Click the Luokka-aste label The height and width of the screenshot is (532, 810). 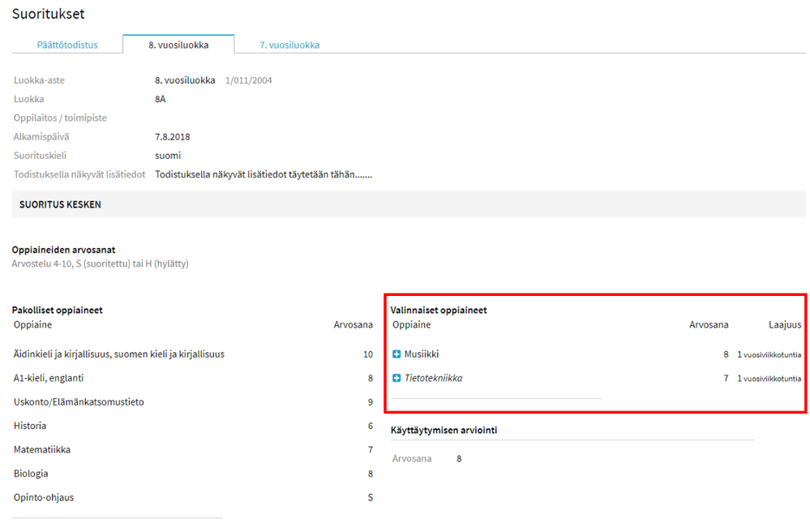(39, 80)
